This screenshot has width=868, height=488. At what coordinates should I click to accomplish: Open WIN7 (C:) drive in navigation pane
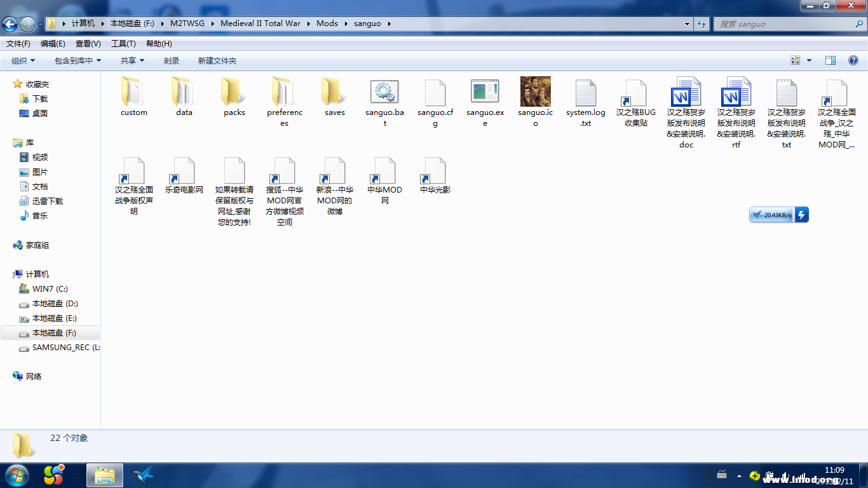click(x=50, y=289)
